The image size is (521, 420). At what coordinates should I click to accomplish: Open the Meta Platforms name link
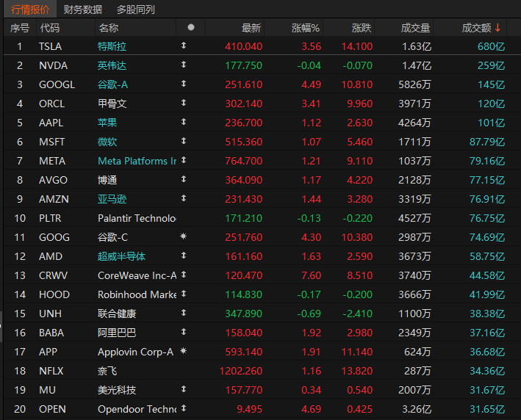tap(137, 161)
